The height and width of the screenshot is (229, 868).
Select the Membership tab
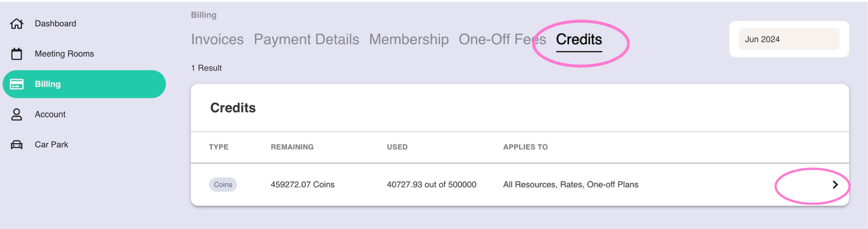click(x=408, y=39)
